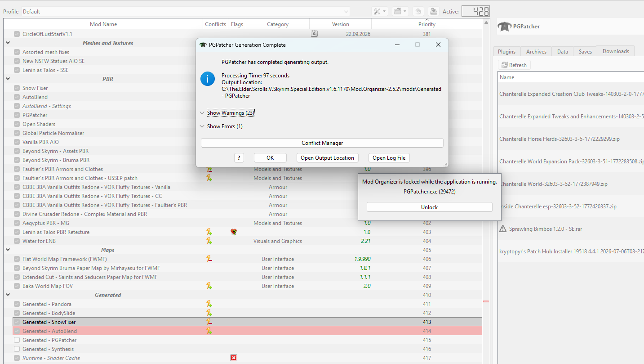Image resolution: width=644 pixels, height=364 pixels.
Task: Click the restore backup arrow icon
Action: coord(417,11)
